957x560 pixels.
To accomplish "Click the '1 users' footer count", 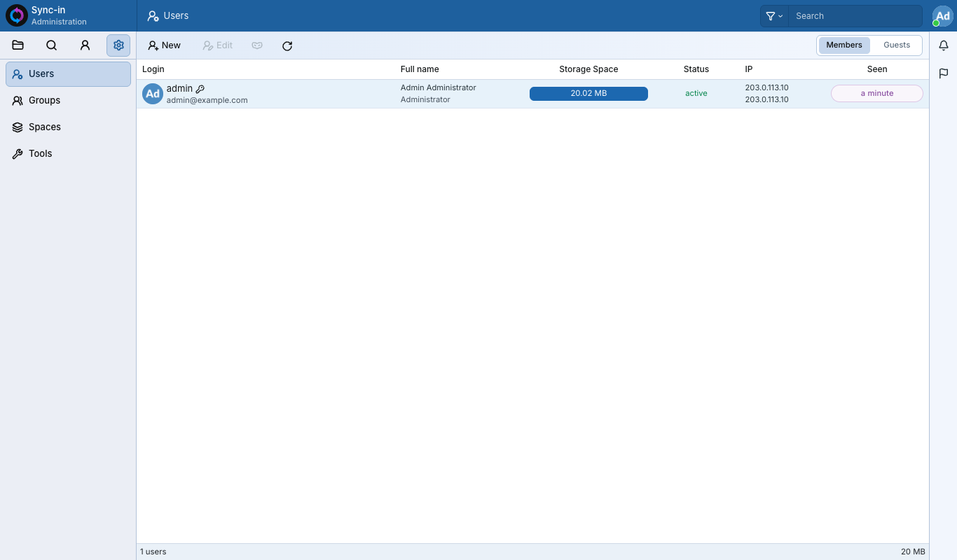I will point(153,552).
